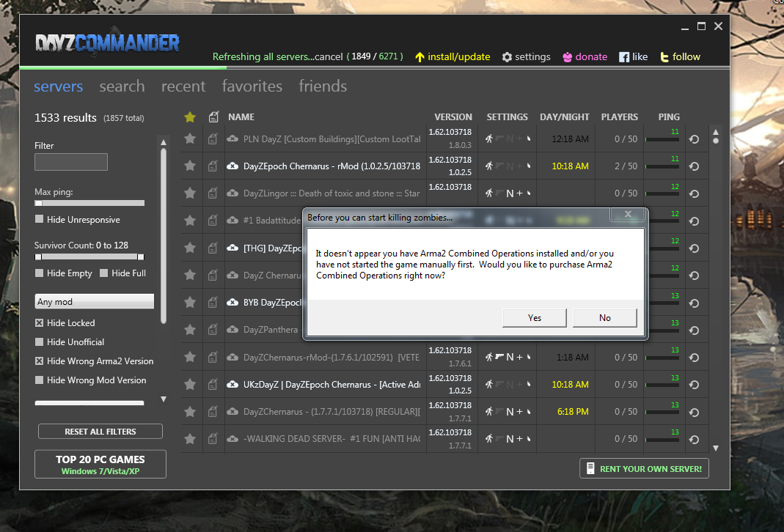Switch to the servers tab
The height and width of the screenshot is (532, 784).
59,86
